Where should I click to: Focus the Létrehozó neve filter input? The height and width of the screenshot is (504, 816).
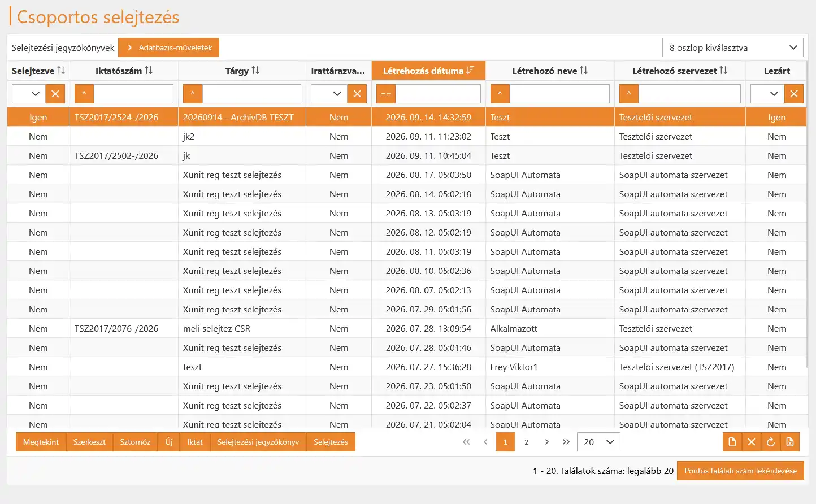tap(559, 94)
